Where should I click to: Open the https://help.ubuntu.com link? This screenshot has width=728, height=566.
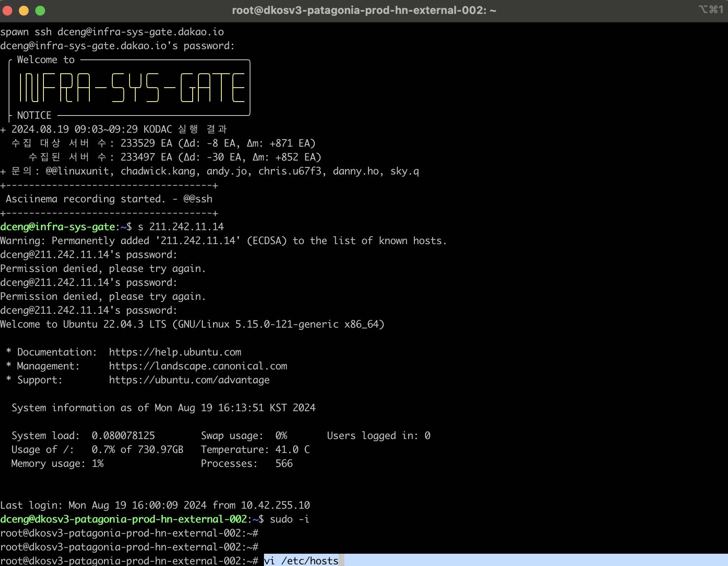tap(175, 352)
